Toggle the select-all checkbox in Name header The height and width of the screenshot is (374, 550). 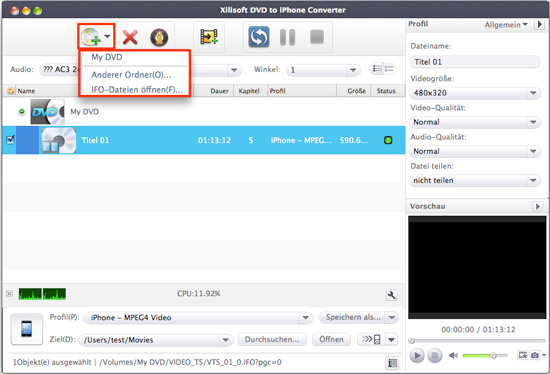[x=11, y=91]
